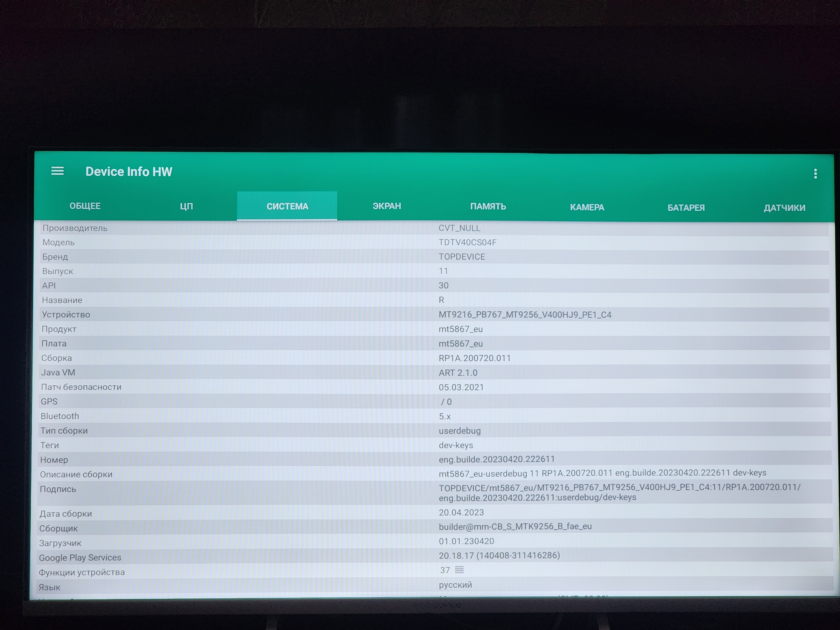Select the Java VM row label
840x630 pixels.
(58, 372)
